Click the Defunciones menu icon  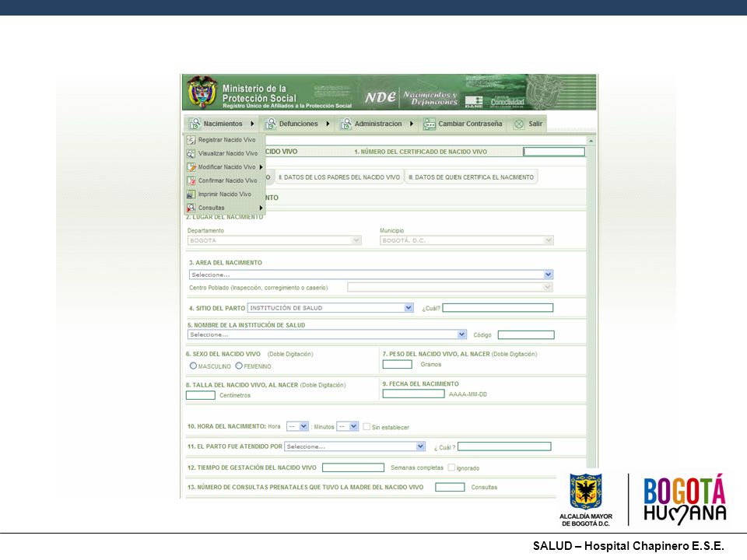pos(270,124)
